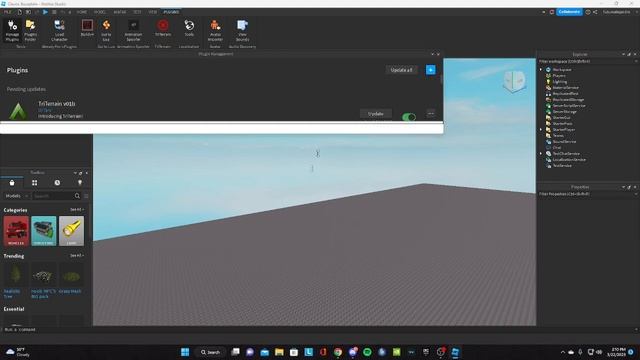The height and width of the screenshot is (360, 640).
Task: Switch to the HOME ribbon tab
Action: [82, 12]
